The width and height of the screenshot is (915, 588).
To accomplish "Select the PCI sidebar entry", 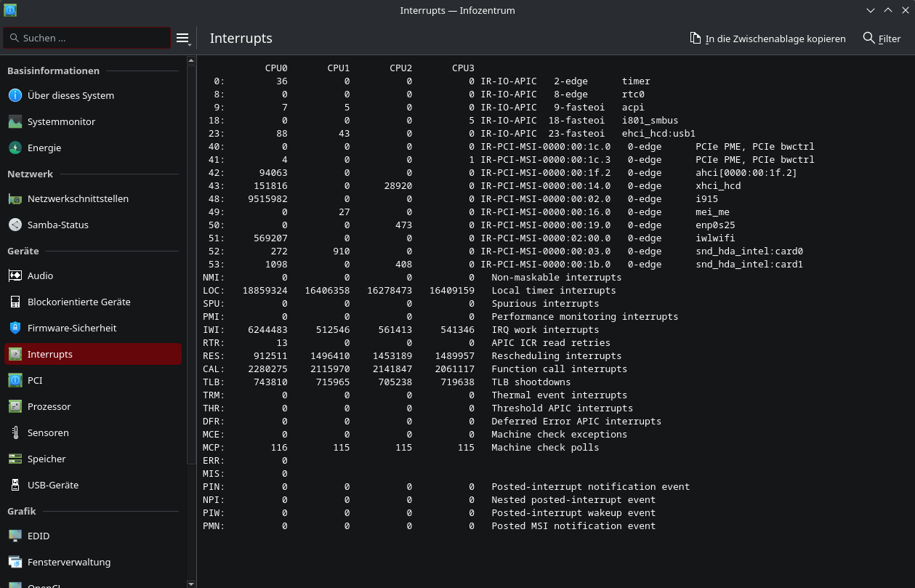I will tap(93, 380).
